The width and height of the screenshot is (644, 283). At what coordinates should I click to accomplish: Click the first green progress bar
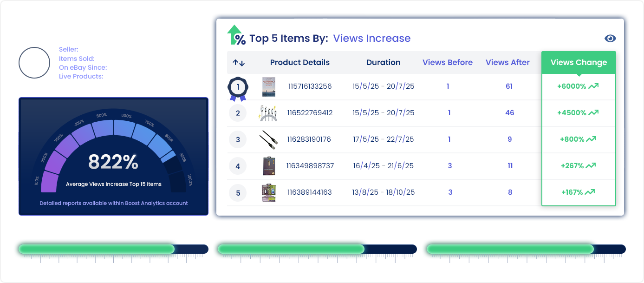pos(96,250)
